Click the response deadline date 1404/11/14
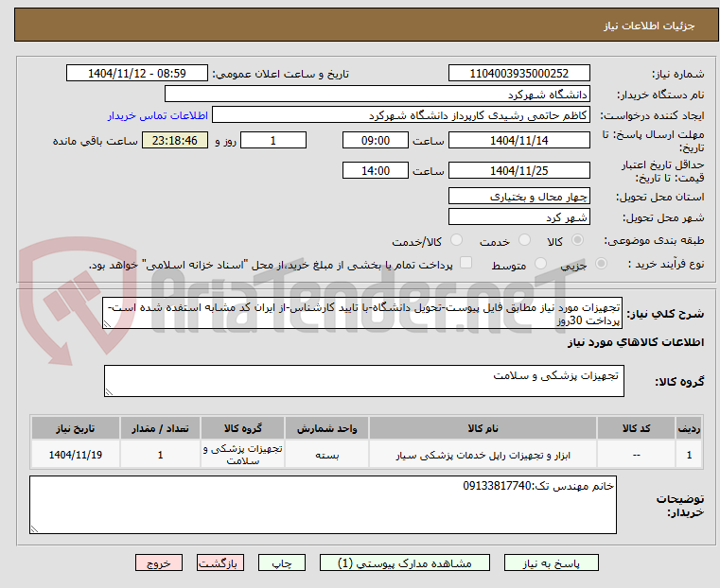Image resolution: width=720 pixels, height=588 pixels. click(x=518, y=140)
